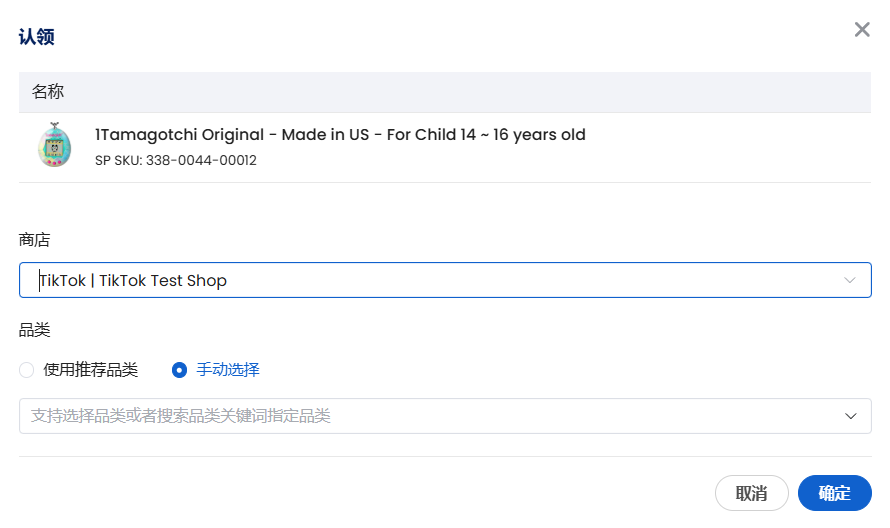Viewport: 890px width, 528px height.
Task: Select the 使用推荐品类 radio button circle
Action: pyautogui.click(x=27, y=370)
